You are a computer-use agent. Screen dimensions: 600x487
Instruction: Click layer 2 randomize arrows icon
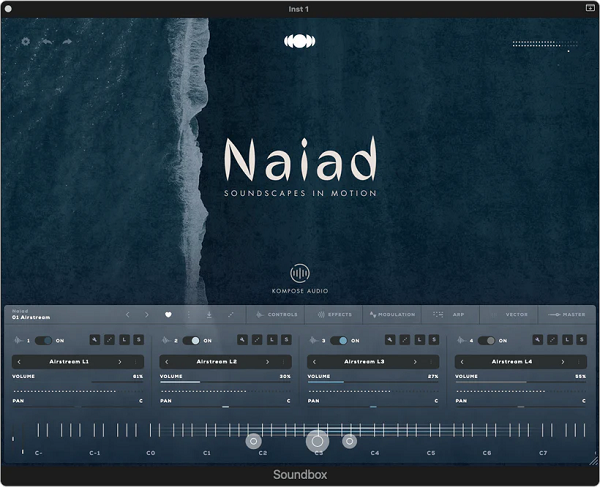pos(257,340)
